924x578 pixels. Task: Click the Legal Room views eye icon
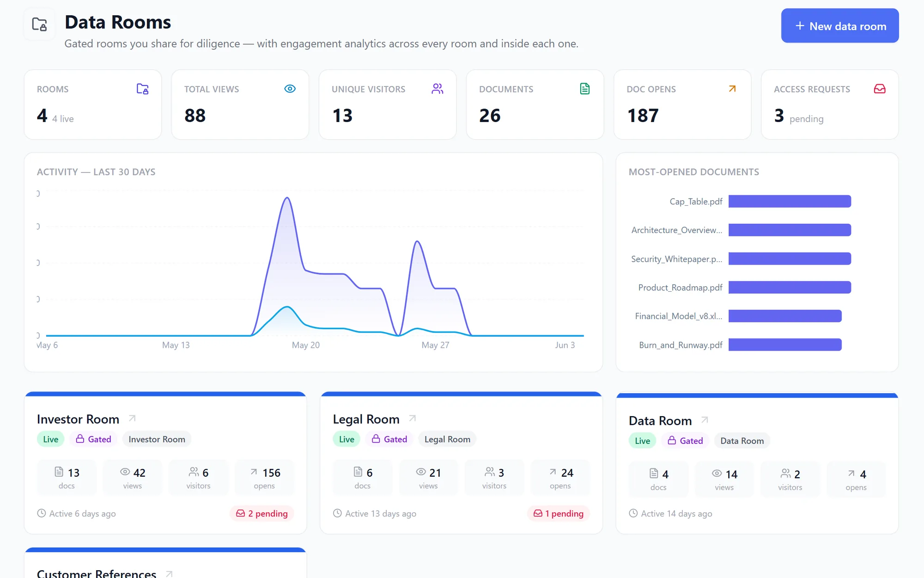click(421, 472)
